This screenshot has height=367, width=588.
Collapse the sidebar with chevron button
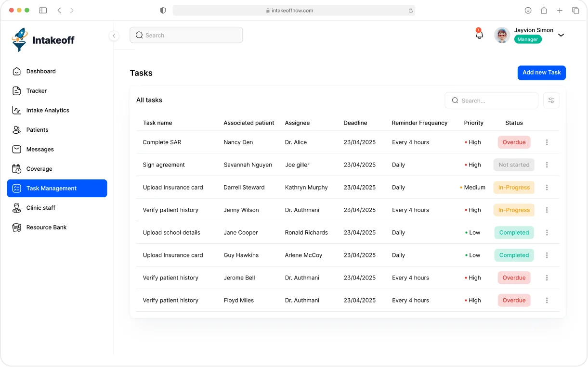pyautogui.click(x=114, y=36)
